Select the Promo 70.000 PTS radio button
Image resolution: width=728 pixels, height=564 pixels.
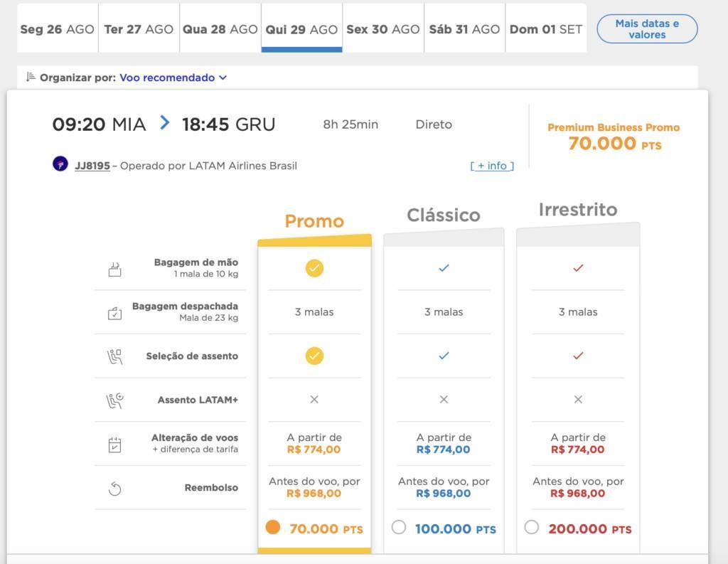(x=272, y=527)
